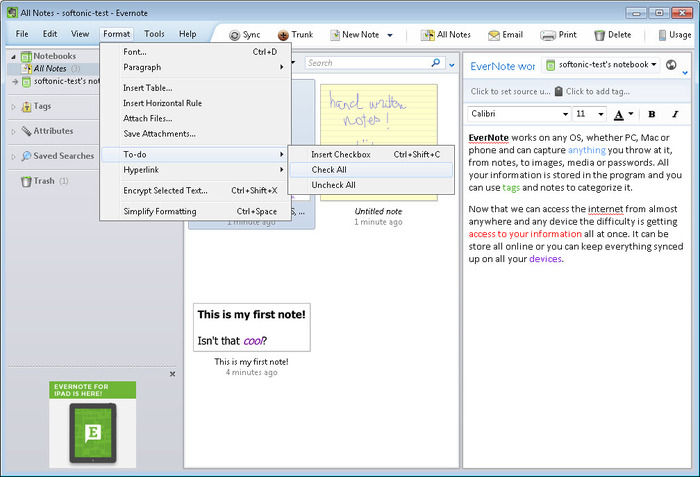Open softonic-test's notebook selector dropdown
Screen dimensions: 700x477
pyautogui.click(x=602, y=65)
